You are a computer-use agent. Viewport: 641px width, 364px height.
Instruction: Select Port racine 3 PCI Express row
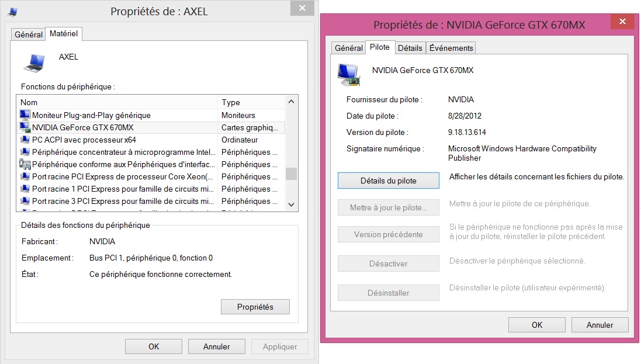click(x=152, y=201)
